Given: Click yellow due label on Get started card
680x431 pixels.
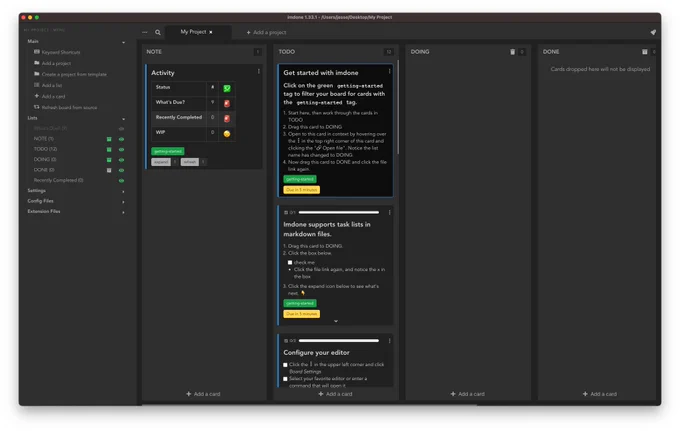Looking at the screenshot, I should (x=301, y=190).
